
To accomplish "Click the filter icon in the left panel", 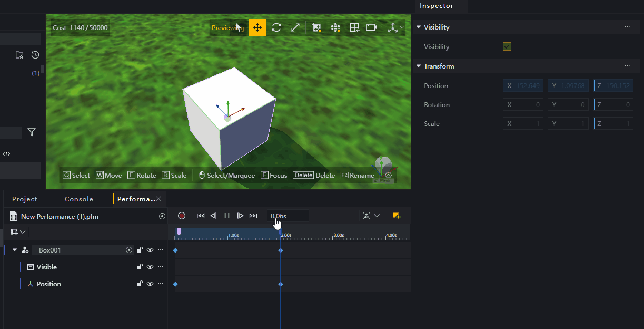I will [x=32, y=132].
